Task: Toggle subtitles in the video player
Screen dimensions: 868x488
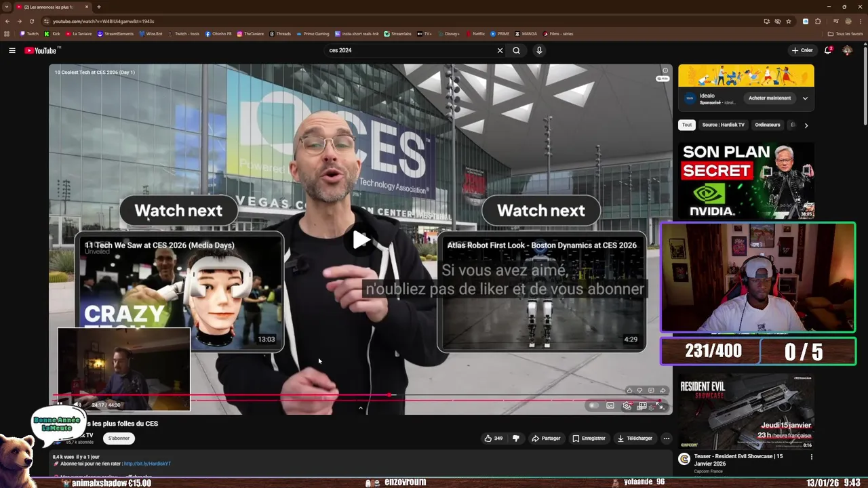Action: (x=610, y=405)
